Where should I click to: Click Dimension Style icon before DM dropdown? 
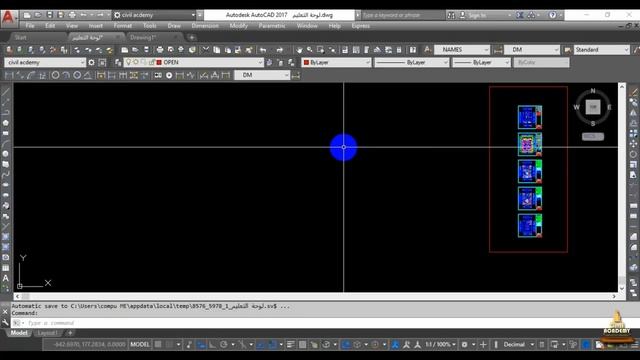(x=498, y=50)
